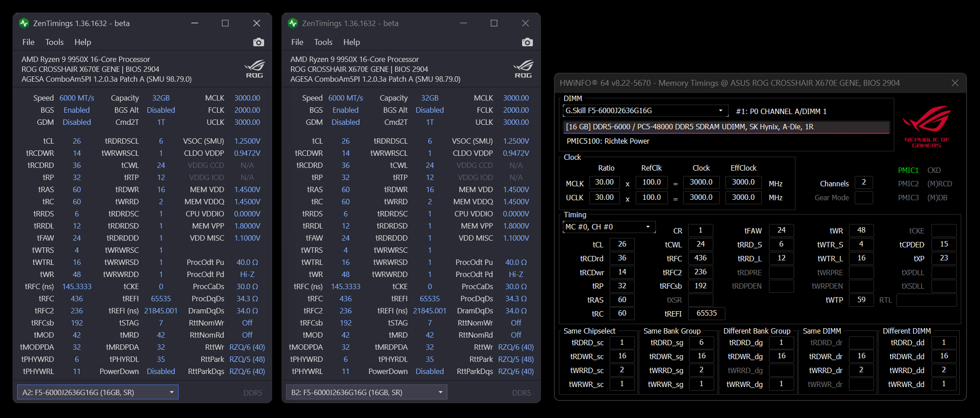Click the ROG logo in left ZenTimings window

point(254,69)
